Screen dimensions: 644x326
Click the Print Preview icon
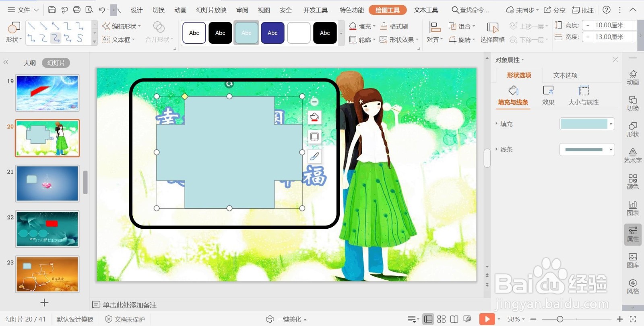89,10
